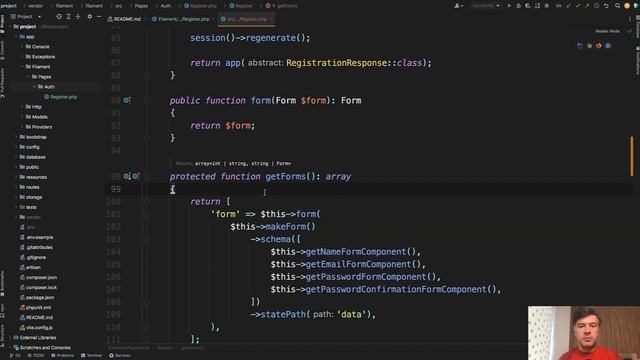The width and height of the screenshot is (640, 360).
Task: Collapse the Filament folder
Action: (22, 67)
